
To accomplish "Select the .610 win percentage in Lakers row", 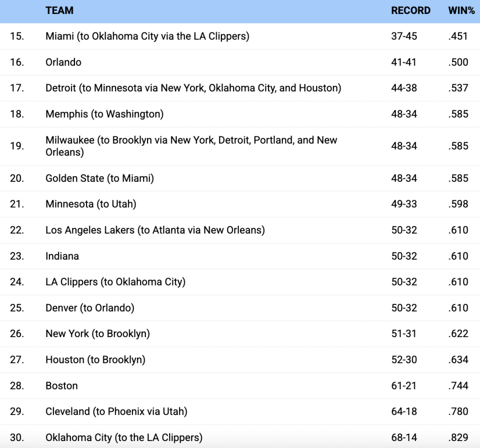I will click(458, 230).
